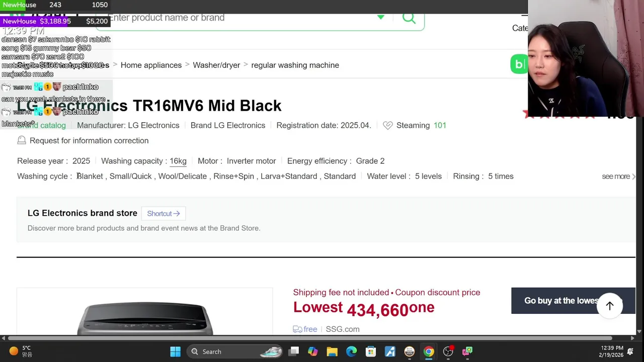Click the Energy efficiency Grade 2 value
Viewport: 644px width, 362px height.
click(370, 161)
